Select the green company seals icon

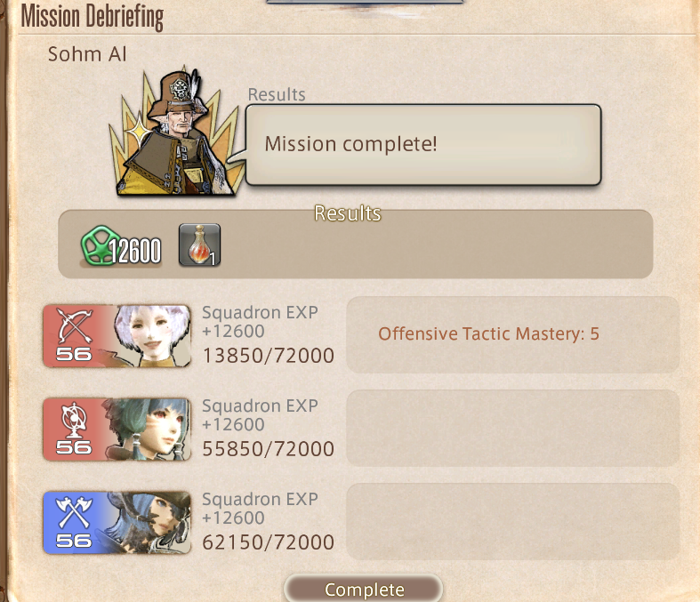99,245
